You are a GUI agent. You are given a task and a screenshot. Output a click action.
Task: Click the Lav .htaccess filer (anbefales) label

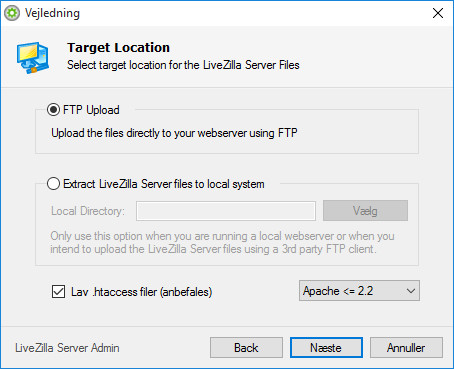pos(142,292)
